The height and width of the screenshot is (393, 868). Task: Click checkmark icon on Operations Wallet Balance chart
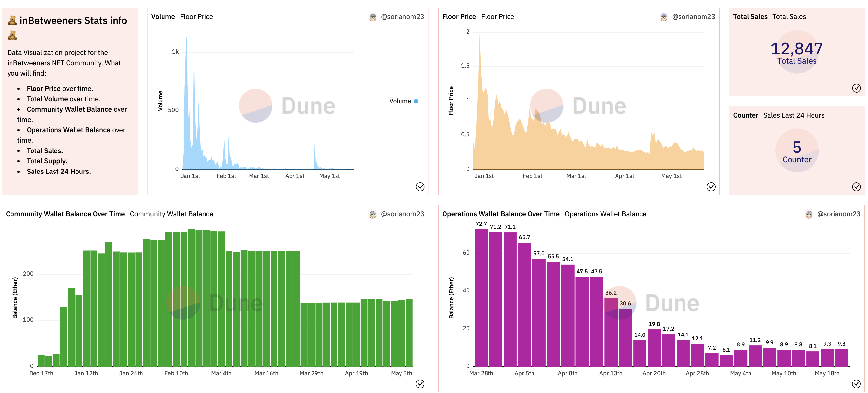pos(856,383)
